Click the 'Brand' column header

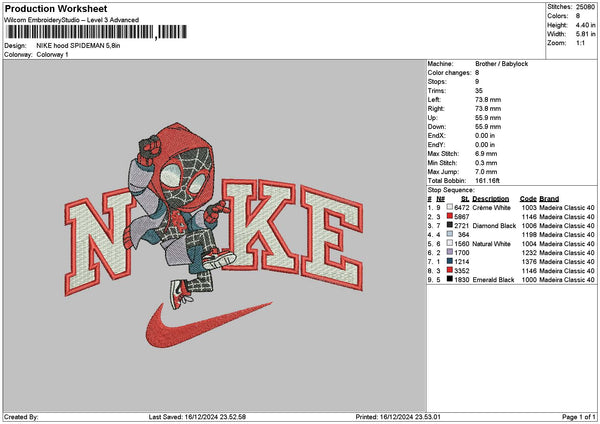tap(549, 199)
